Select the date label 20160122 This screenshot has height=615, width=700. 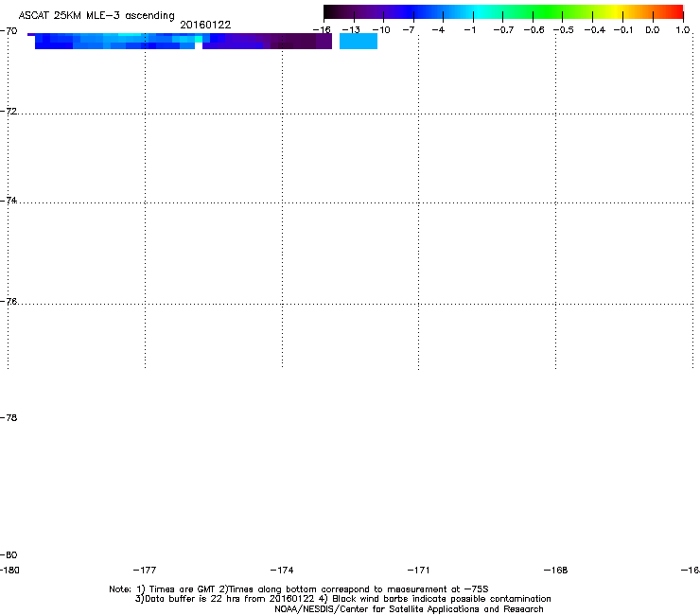205,25
